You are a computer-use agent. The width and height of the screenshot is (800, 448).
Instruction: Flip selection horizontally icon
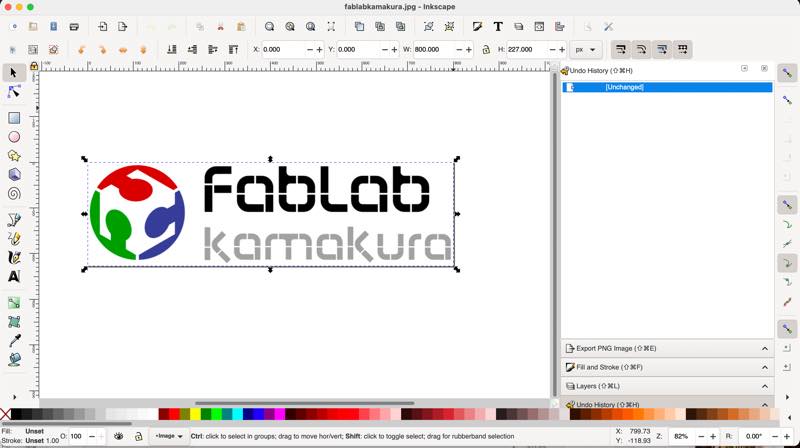(123, 49)
